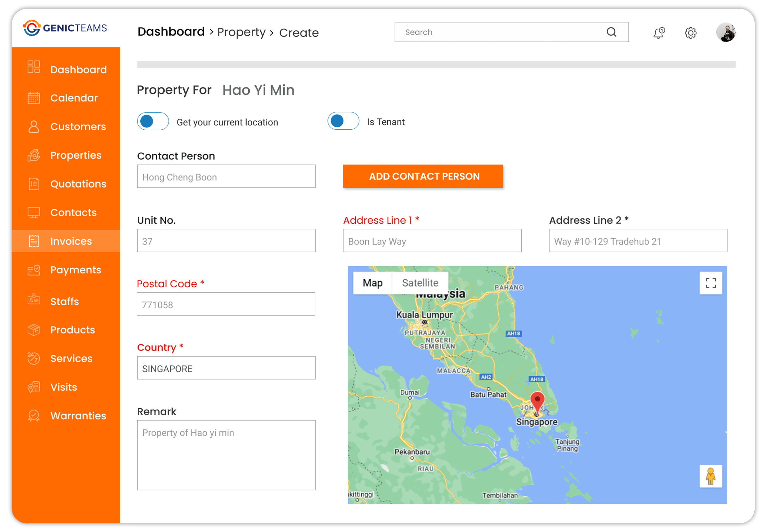
Task: Click Batu Pahat label on map
Action: (488, 395)
